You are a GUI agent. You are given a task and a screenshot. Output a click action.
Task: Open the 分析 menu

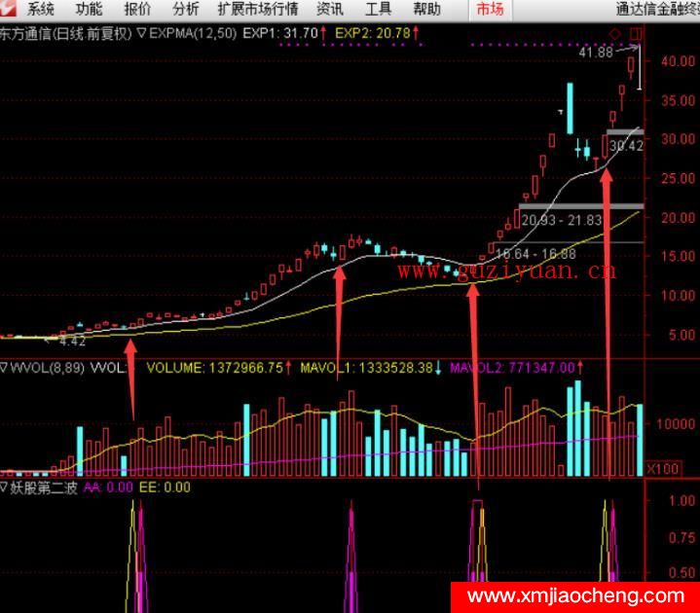point(185,10)
